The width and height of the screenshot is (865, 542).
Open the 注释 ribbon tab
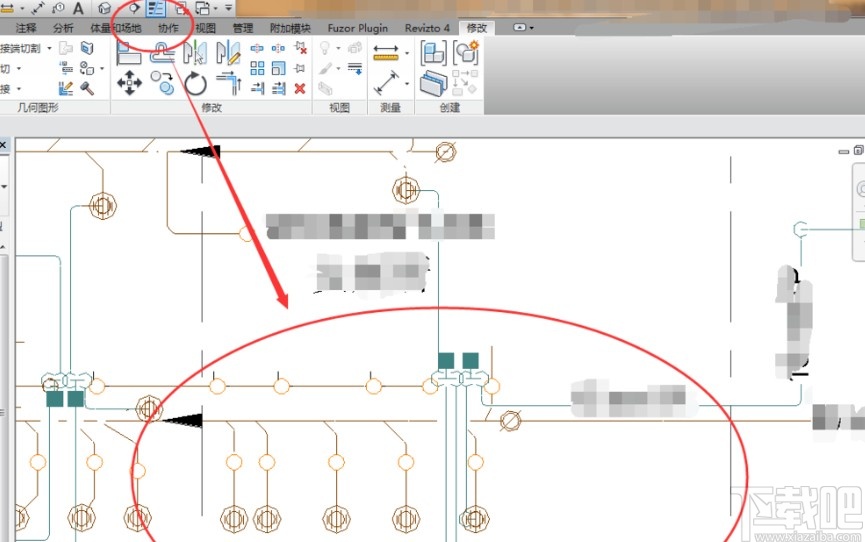[26, 28]
